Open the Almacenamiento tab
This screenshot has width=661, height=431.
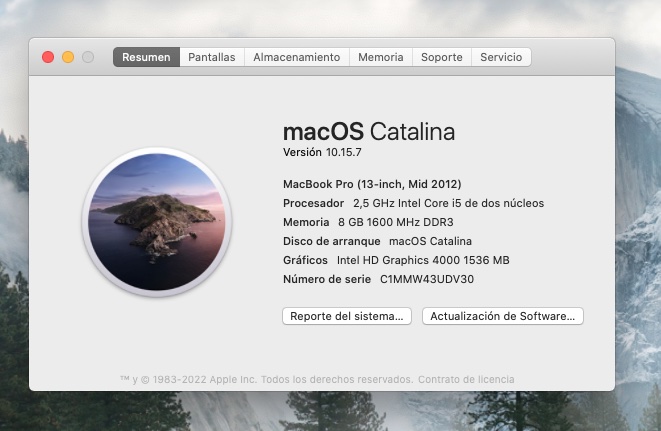tap(296, 57)
